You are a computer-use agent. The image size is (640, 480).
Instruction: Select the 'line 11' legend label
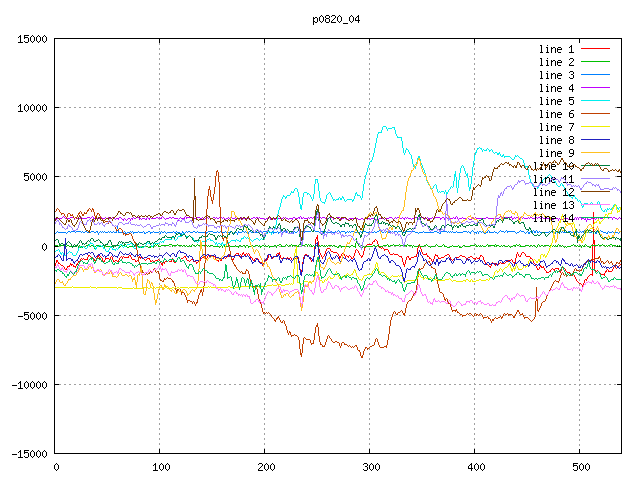(553, 179)
